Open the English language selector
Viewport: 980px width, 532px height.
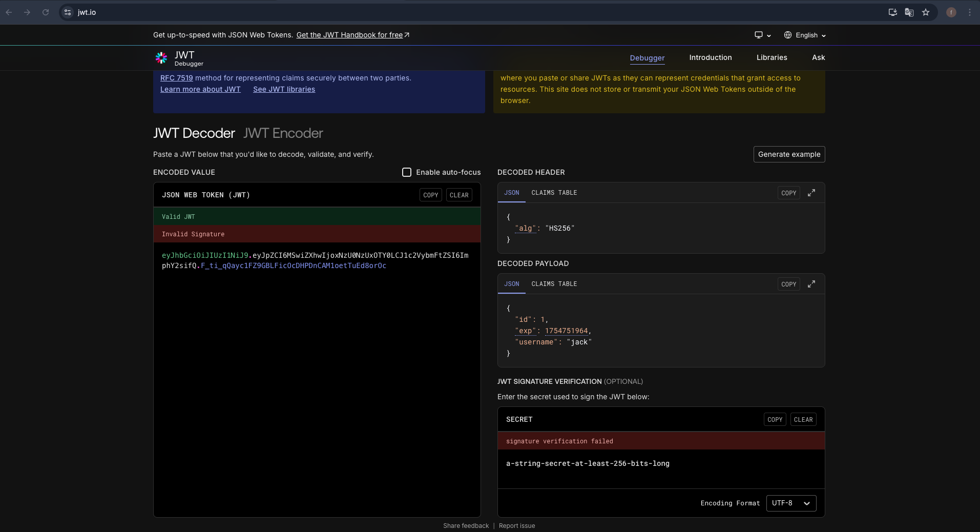click(805, 35)
